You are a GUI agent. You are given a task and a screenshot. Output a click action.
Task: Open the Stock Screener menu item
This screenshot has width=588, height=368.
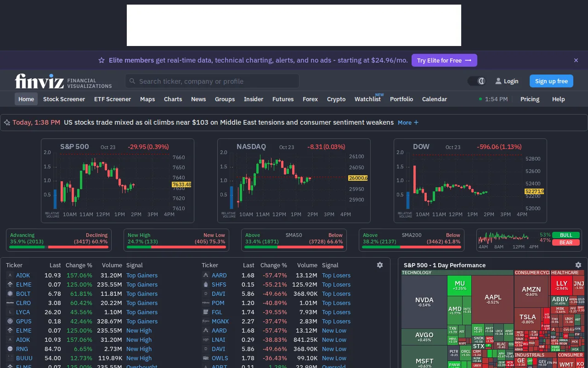[64, 99]
